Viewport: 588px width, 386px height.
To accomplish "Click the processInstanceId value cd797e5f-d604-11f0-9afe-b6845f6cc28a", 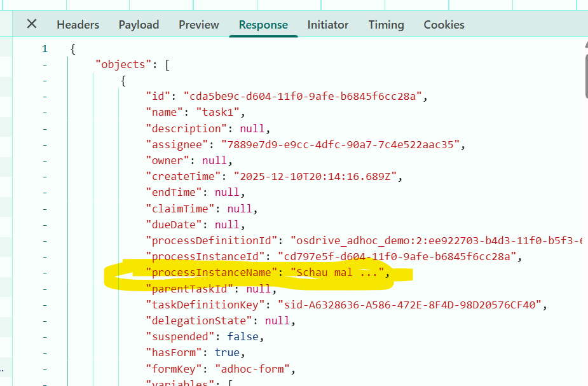I will 397,256.
